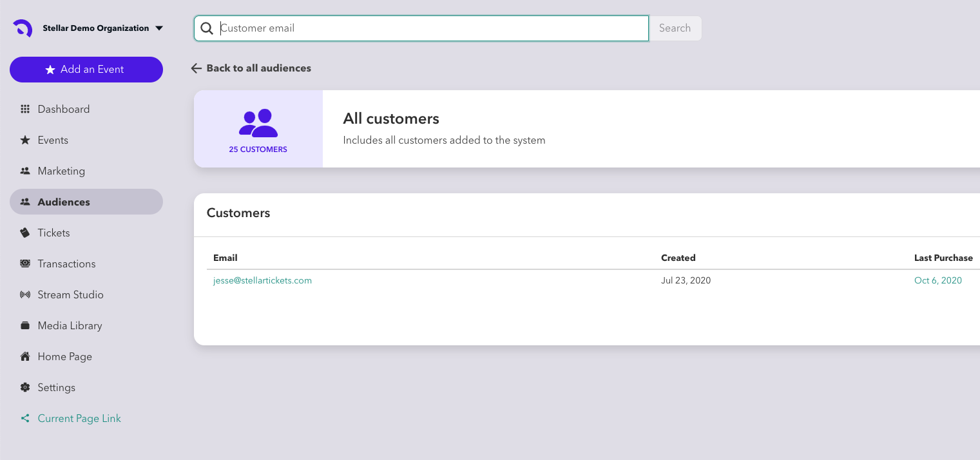980x460 pixels.
Task: Open the Oct 6, 2020 purchase link
Action: click(x=937, y=280)
